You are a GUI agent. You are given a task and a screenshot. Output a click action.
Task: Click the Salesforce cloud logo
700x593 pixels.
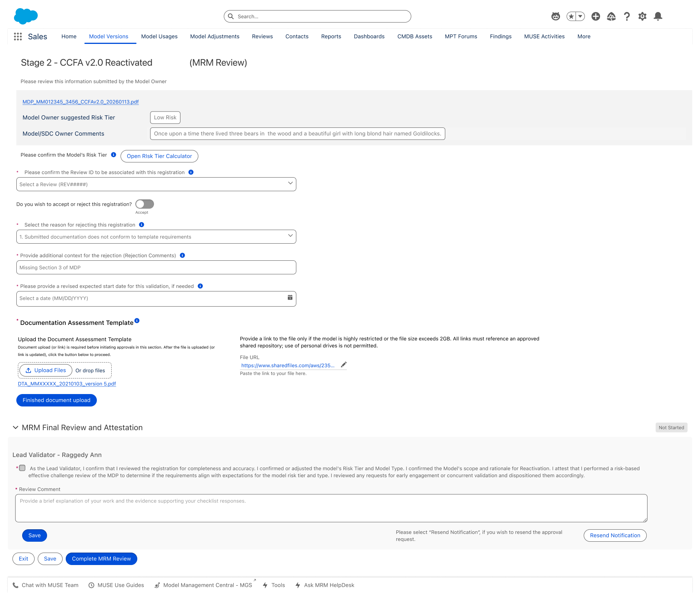26,16
